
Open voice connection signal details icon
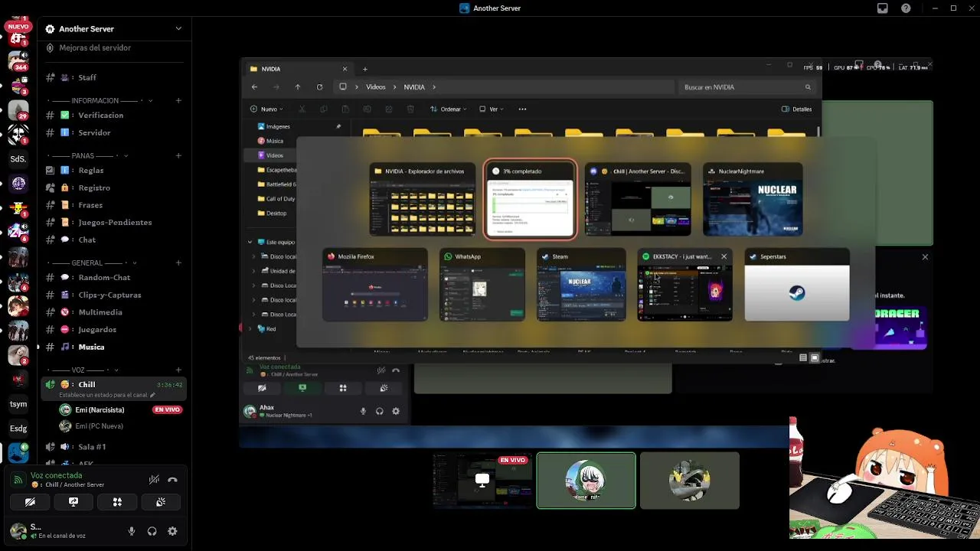18,480
